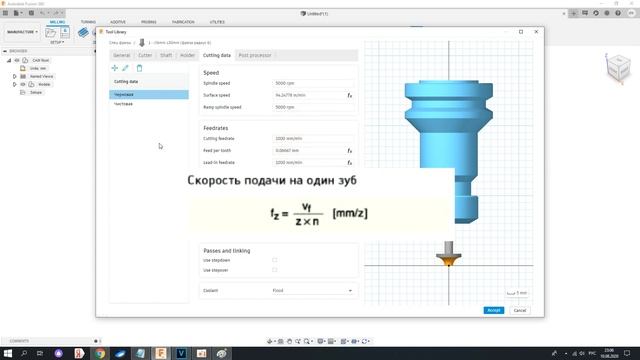Switch to the Post processor tab
Screen dimensions: 640x360
coord(255,55)
